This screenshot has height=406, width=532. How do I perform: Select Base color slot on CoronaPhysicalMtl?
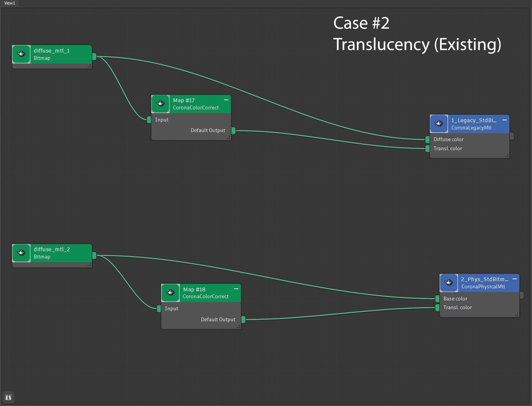455,299
